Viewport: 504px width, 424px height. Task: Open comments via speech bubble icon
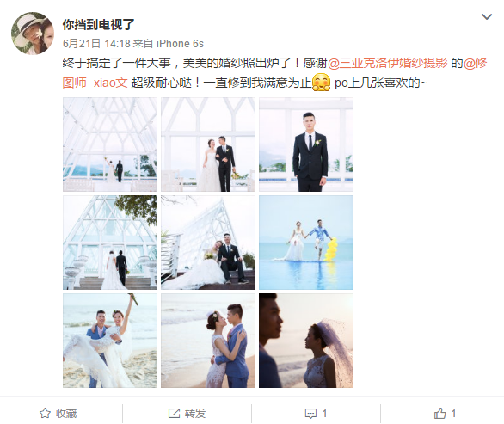[x=310, y=414]
